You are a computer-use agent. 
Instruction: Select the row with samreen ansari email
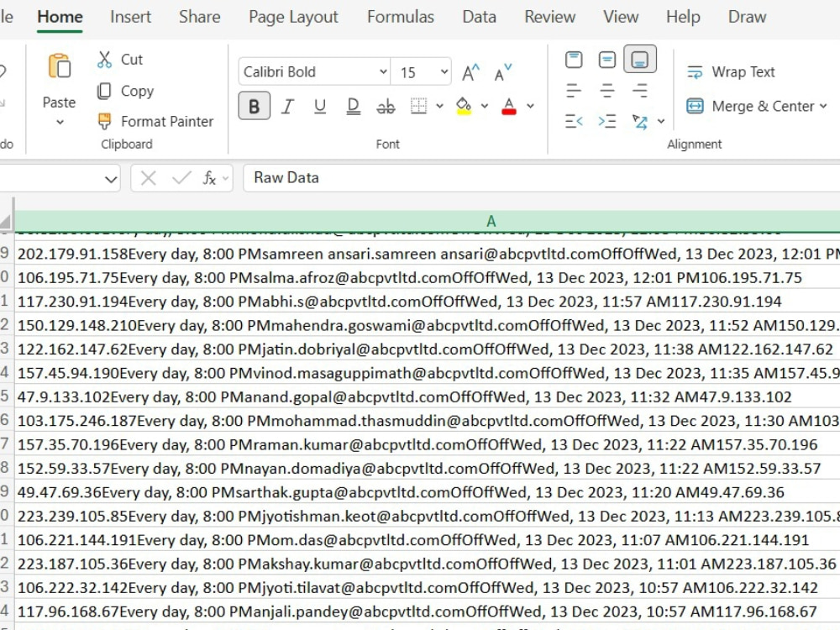pyautogui.click(x=427, y=254)
